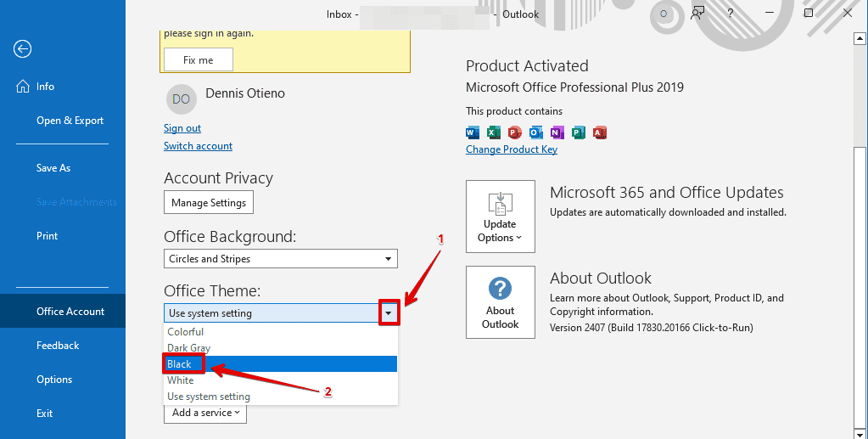Screen dimensions: 868x439
Task: Select Office Account in sidebar
Action: point(63,311)
